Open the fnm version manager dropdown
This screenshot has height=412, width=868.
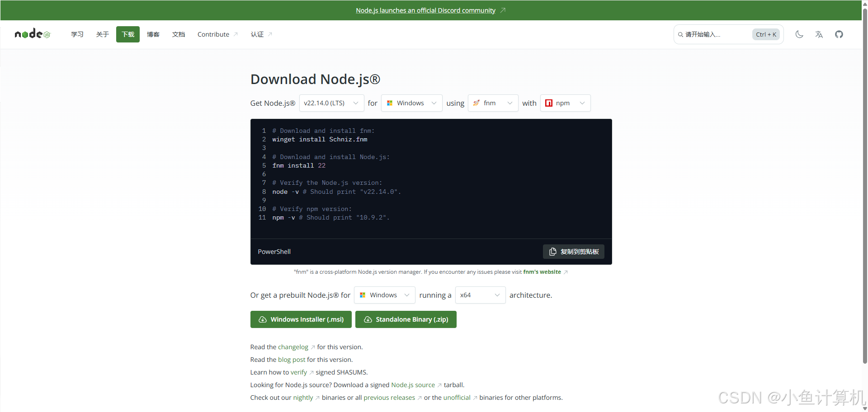pyautogui.click(x=493, y=103)
